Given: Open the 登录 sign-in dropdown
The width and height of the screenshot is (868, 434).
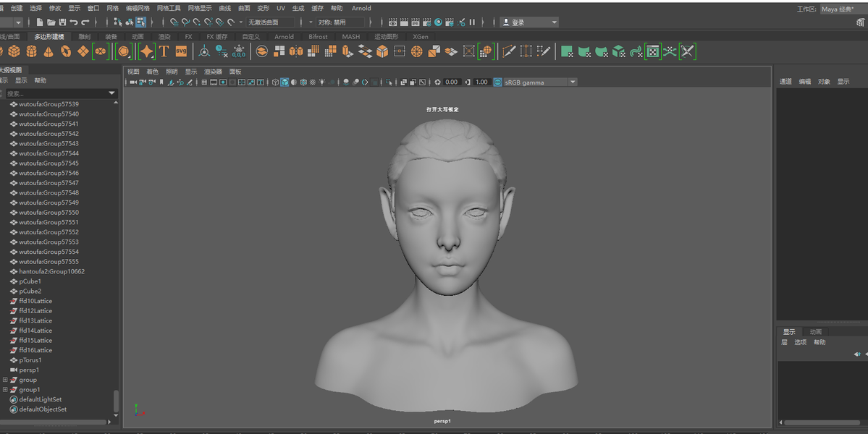Looking at the screenshot, I should [x=530, y=22].
